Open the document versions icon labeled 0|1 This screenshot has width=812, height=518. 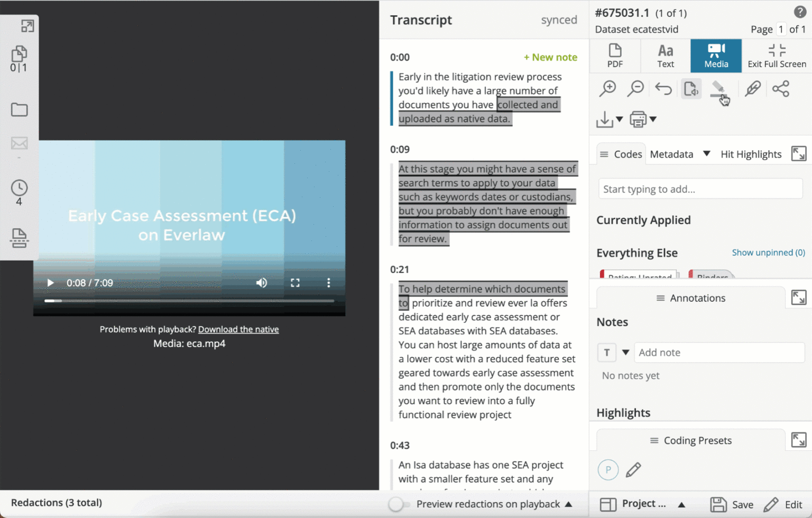pyautogui.click(x=19, y=59)
